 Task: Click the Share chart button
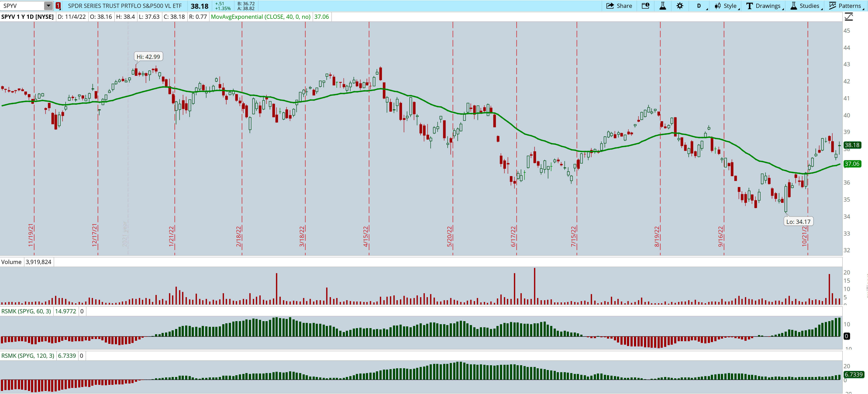[619, 6]
